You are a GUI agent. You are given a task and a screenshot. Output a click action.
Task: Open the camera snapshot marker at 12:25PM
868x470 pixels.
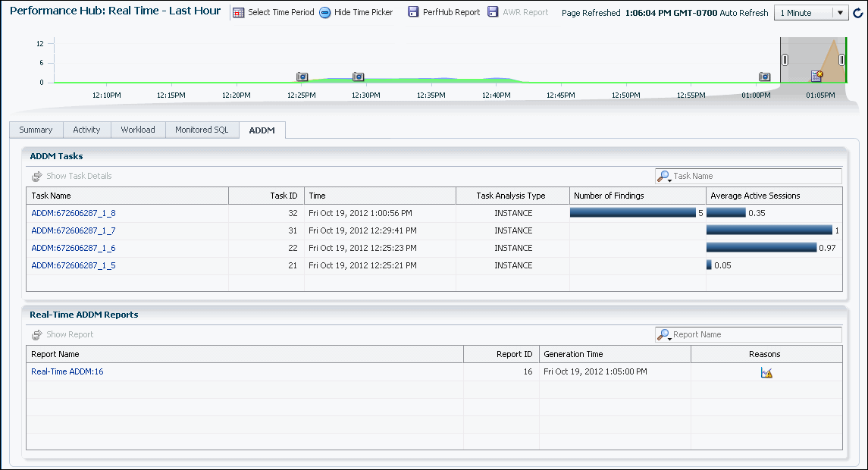(x=301, y=76)
